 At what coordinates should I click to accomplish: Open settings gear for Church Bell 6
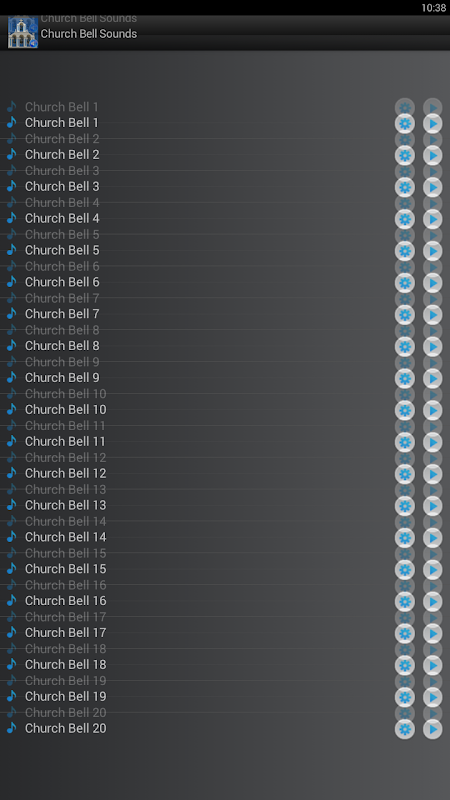[405, 283]
